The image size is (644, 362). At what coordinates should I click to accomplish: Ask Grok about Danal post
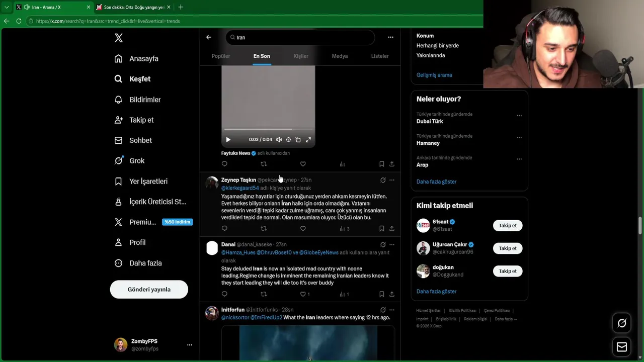coord(383,244)
